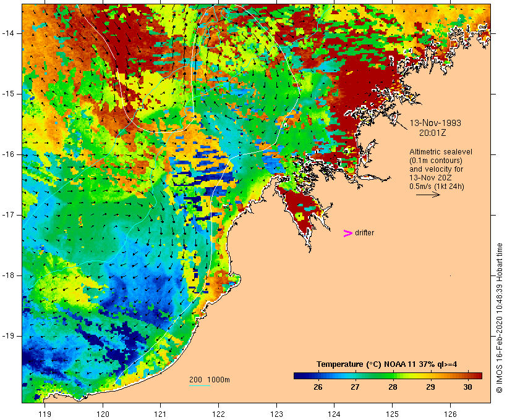Click the '(0.1m contours)' text line
The height and width of the screenshot is (420, 507).
tap(435, 161)
